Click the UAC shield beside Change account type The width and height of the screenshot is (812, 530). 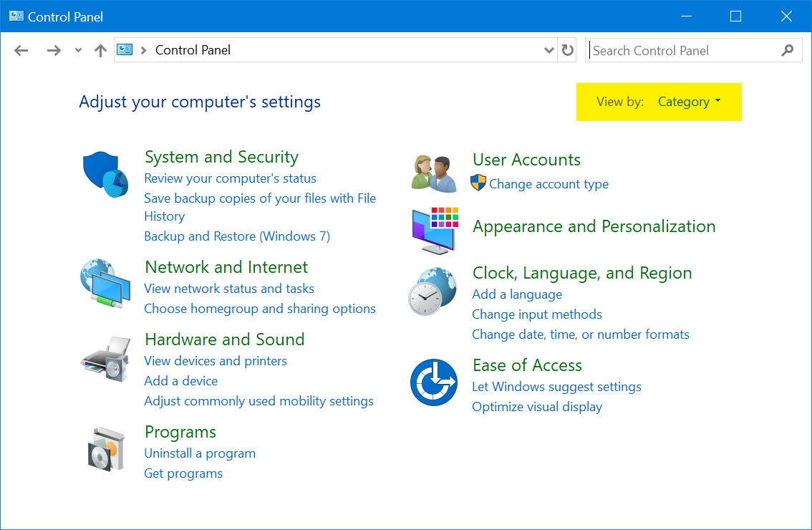[x=479, y=184]
